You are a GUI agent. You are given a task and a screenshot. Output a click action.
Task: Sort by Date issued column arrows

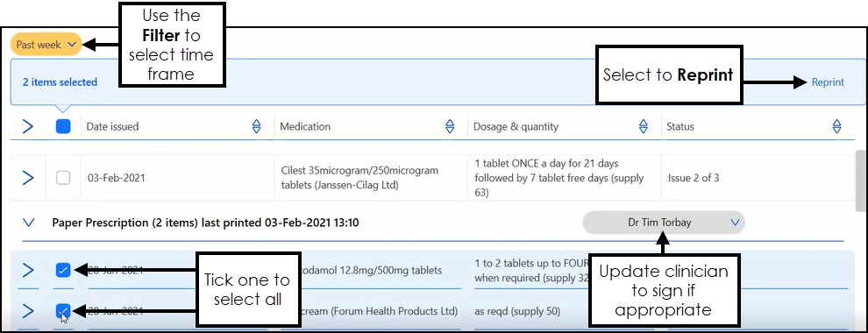tap(256, 127)
